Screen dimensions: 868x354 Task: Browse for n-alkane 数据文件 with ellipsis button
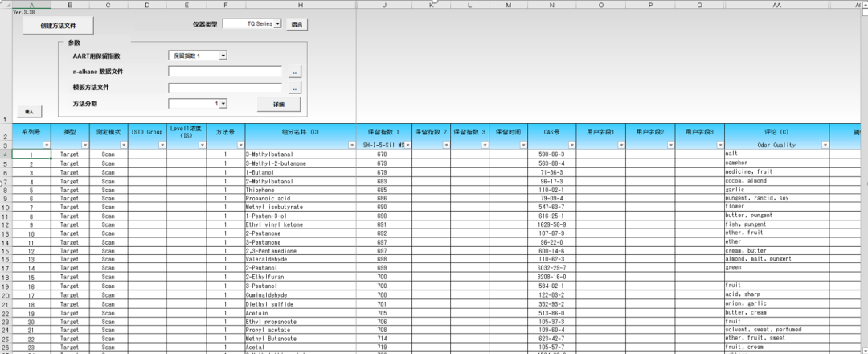[295, 72]
